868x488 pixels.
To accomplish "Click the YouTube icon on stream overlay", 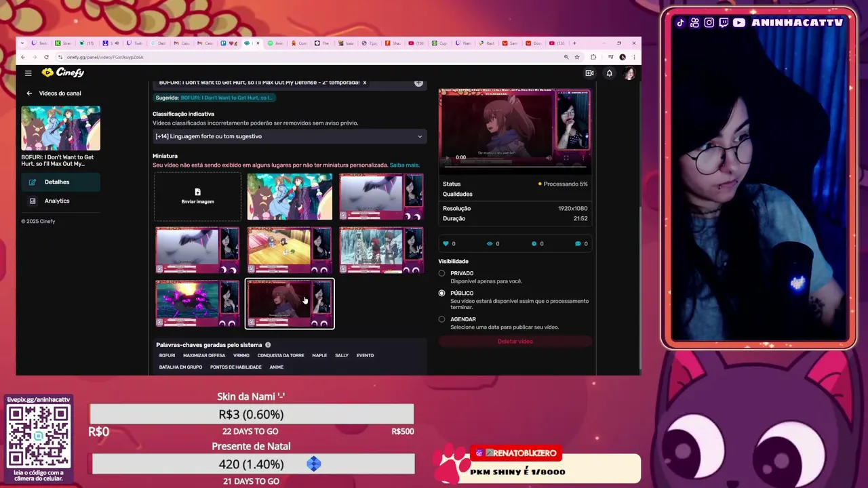I will click(x=738, y=22).
